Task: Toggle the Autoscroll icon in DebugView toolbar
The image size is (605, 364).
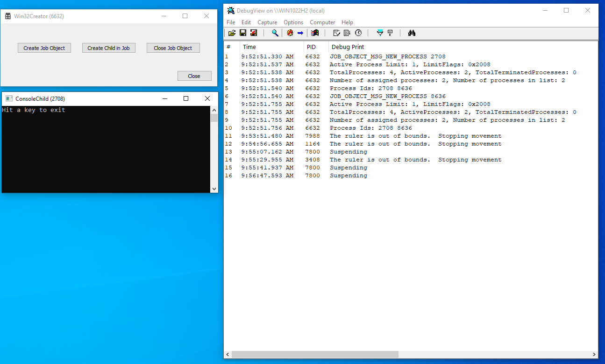Action: pyautogui.click(x=347, y=33)
